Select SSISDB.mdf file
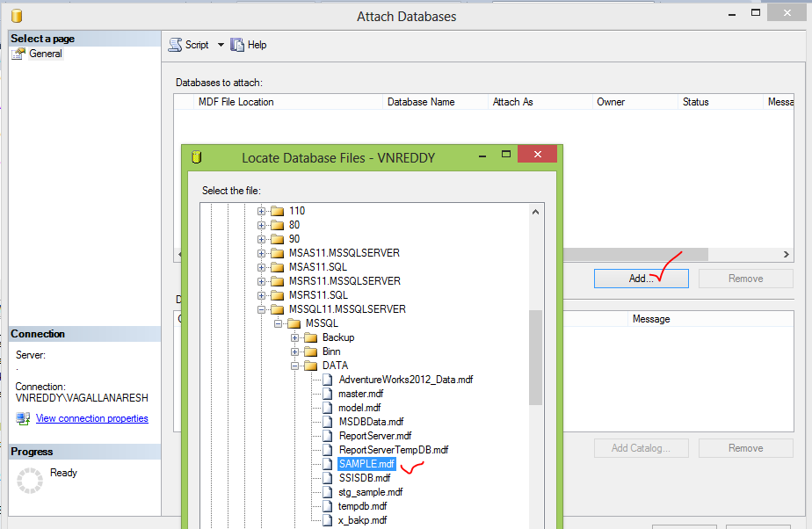This screenshot has width=812, height=529. click(365, 478)
